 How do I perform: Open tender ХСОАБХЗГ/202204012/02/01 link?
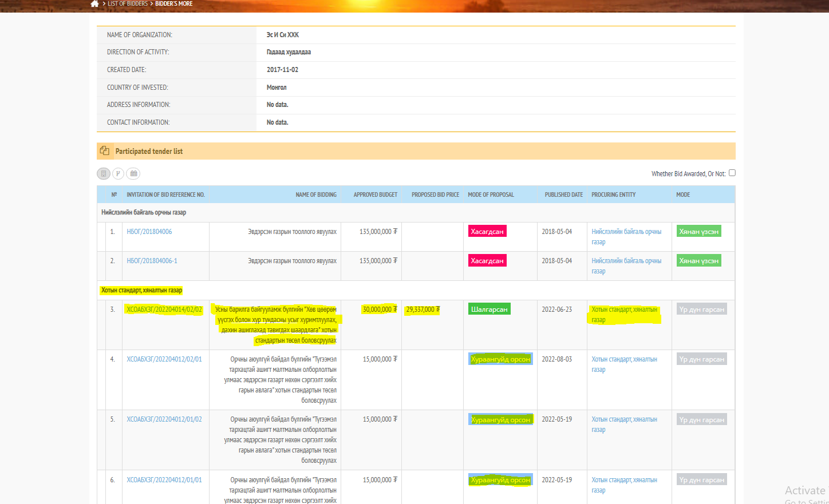164,359
